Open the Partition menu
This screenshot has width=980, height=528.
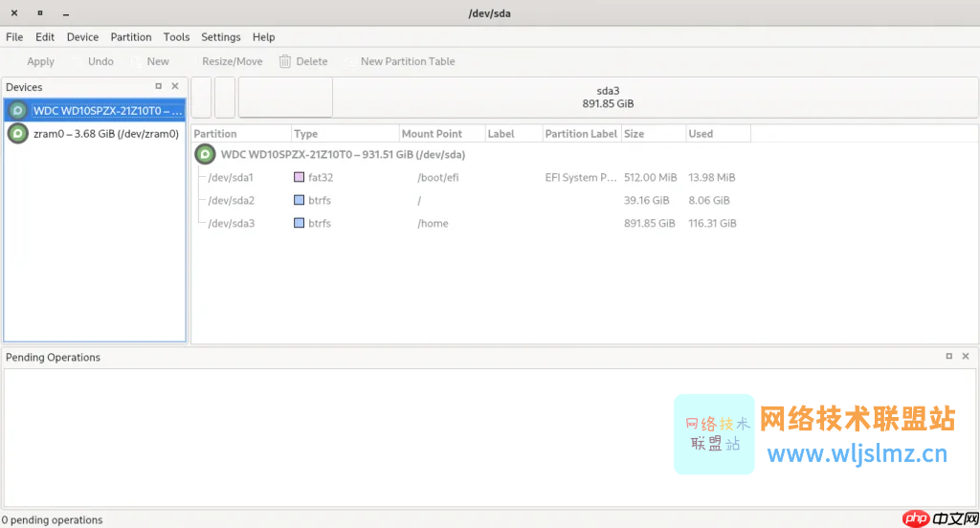pyautogui.click(x=131, y=37)
